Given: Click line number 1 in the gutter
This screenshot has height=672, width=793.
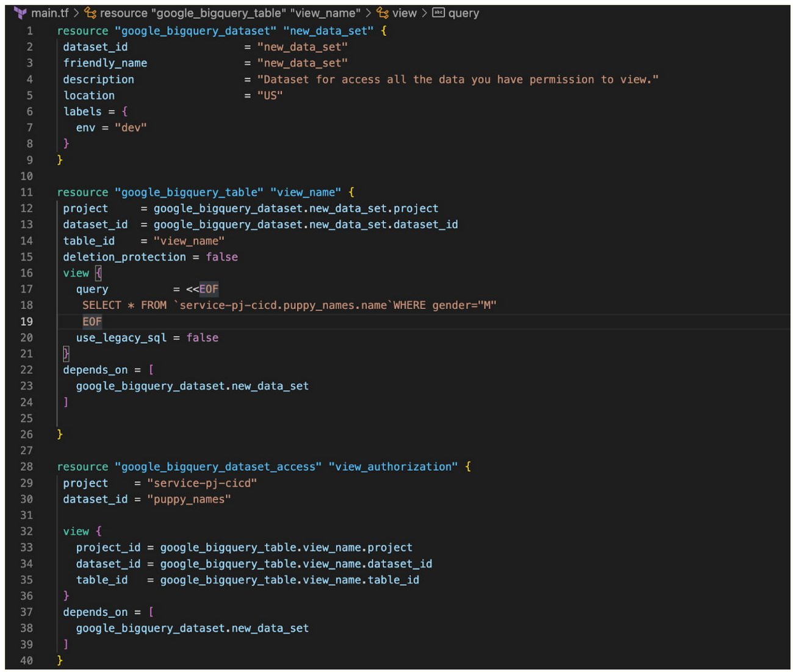Looking at the screenshot, I should [x=29, y=30].
